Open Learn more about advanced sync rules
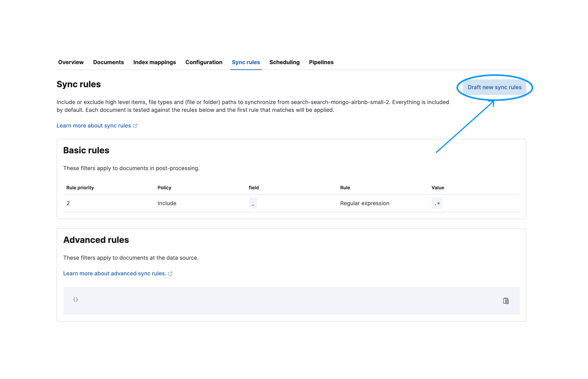 point(115,274)
